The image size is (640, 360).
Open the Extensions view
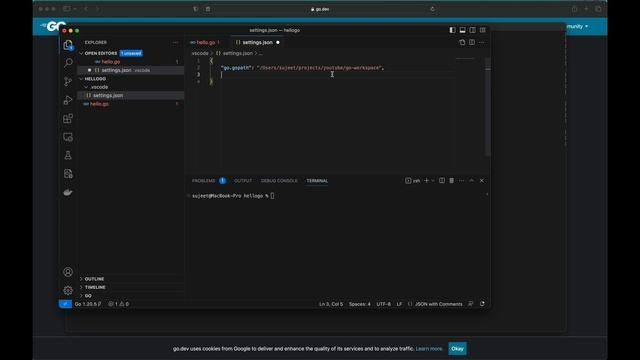(68, 118)
